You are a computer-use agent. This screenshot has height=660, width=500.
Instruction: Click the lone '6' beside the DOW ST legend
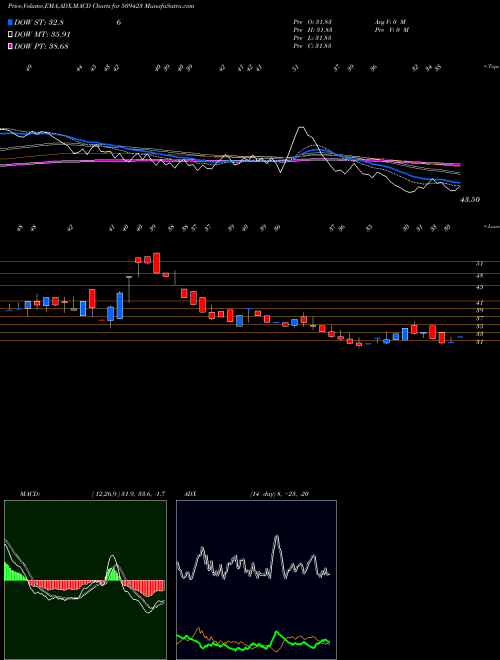pos(119,22)
